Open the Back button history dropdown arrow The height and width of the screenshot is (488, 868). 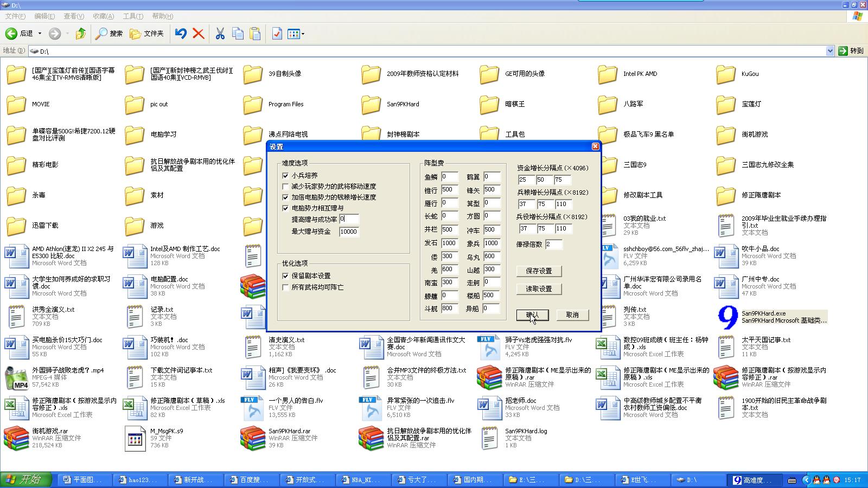40,34
